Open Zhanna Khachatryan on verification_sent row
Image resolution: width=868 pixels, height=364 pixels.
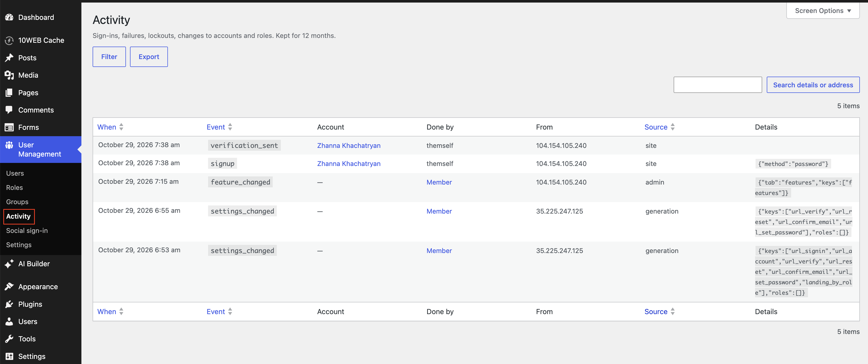[x=349, y=145]
